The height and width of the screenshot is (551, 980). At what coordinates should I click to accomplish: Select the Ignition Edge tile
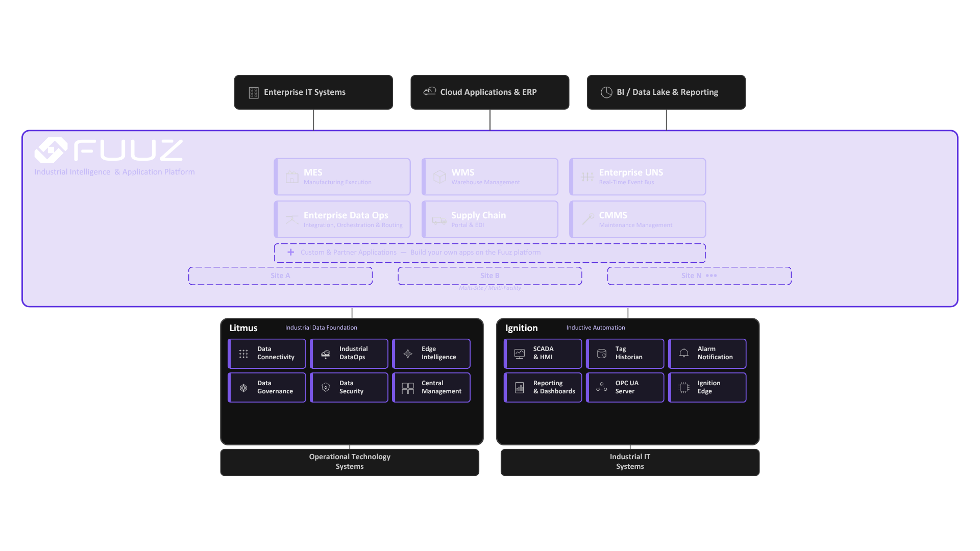[x=707, y=388]
